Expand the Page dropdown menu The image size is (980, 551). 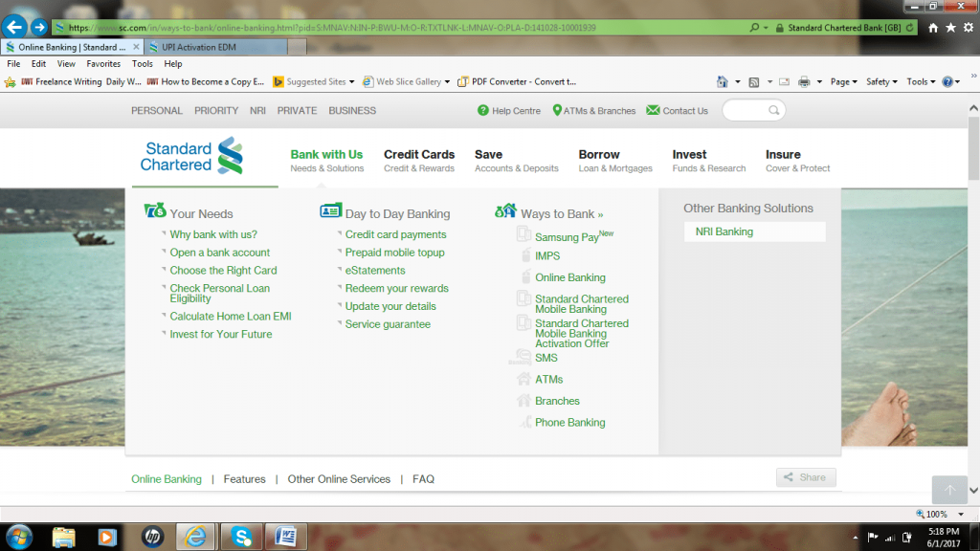(x=842, y=81)
